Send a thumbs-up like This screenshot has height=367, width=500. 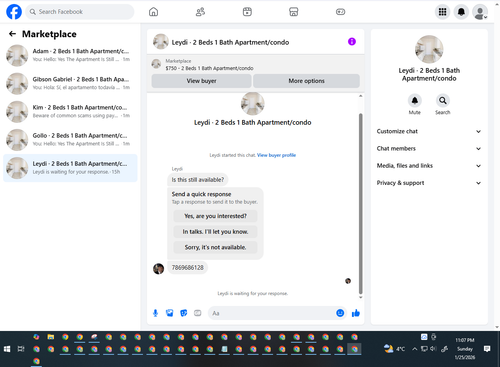(x=356, y=313)
